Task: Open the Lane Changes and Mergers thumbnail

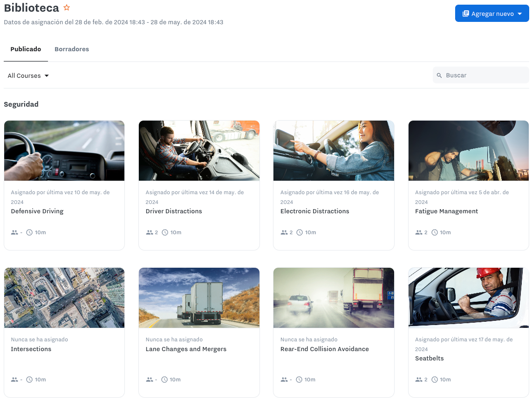Action: point(199,298)
